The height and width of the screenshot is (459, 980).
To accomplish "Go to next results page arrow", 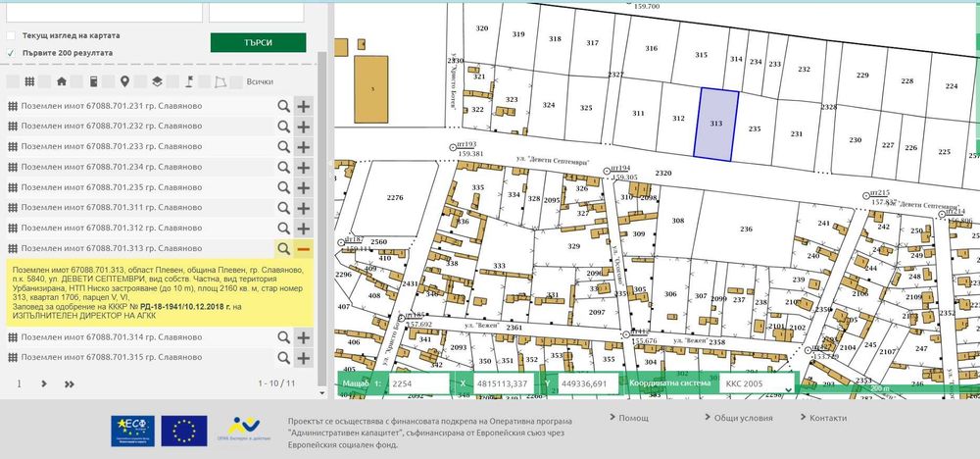I will click(44, 383).
